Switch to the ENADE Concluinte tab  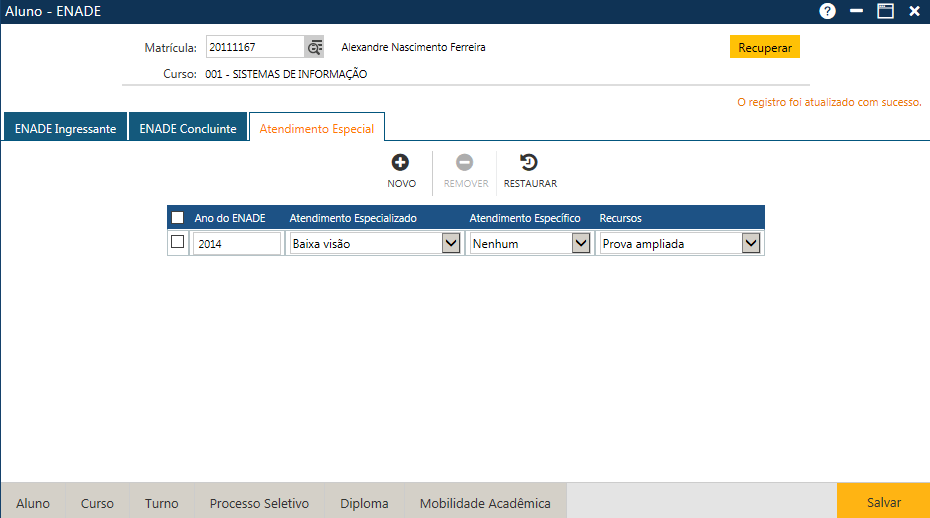tap(188, 129)
